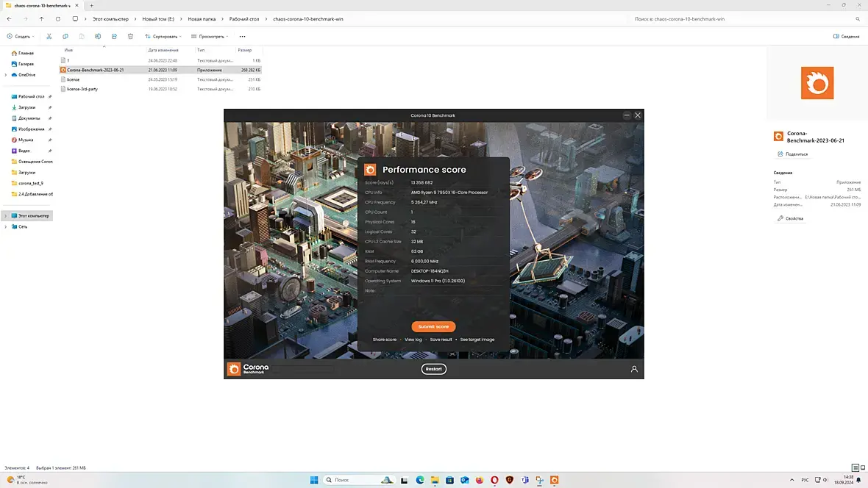Click Этот компьютер in the address bar
Viewport: 868px width, 488px height.
point(110,19)
